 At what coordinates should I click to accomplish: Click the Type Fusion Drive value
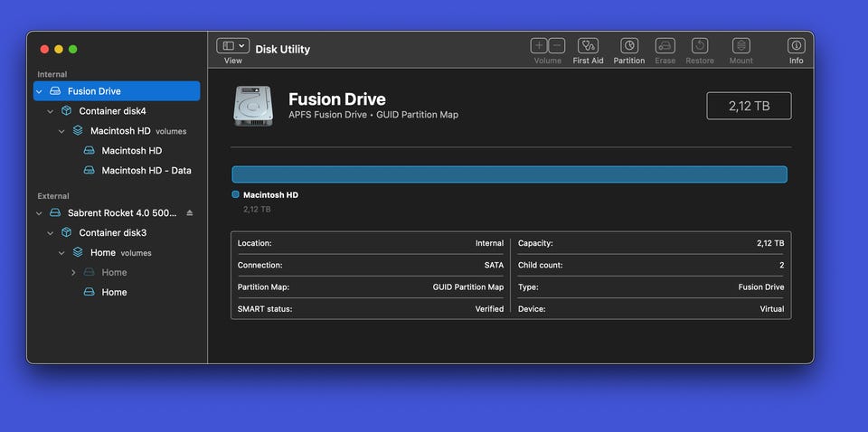click(x=761, y=287)
